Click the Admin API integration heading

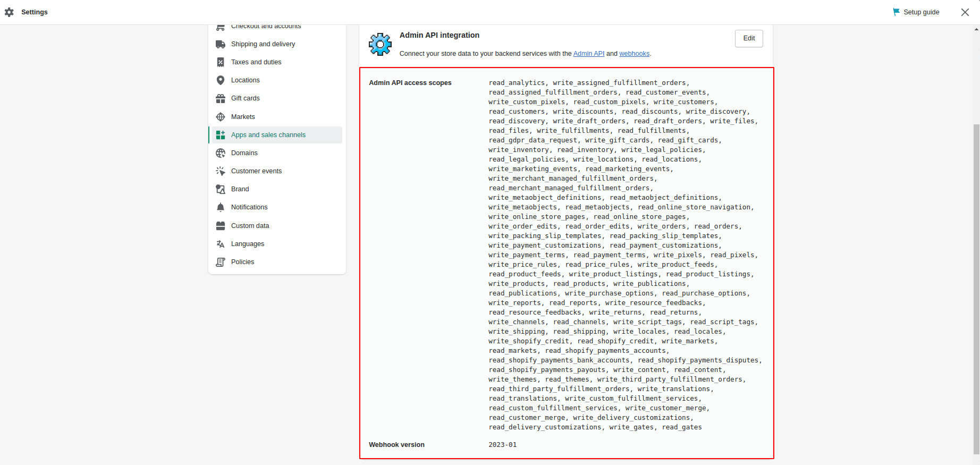click(x=440, y=35)
